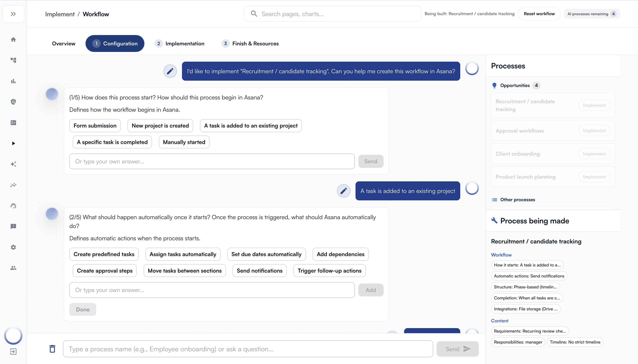Toggle Trigger follow-up actions option
The height and width of the screenshot is (364, 638).
(329, 271)
